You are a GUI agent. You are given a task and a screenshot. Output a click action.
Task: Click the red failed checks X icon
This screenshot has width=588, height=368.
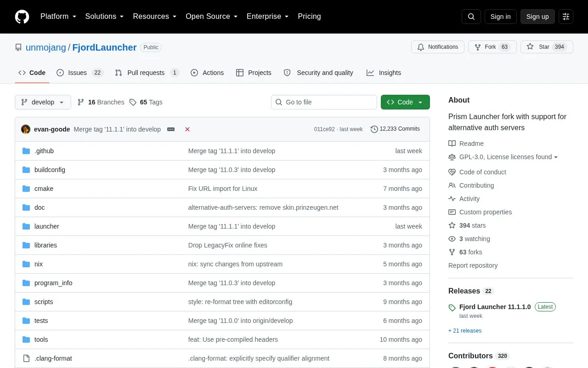click(187, 129)
